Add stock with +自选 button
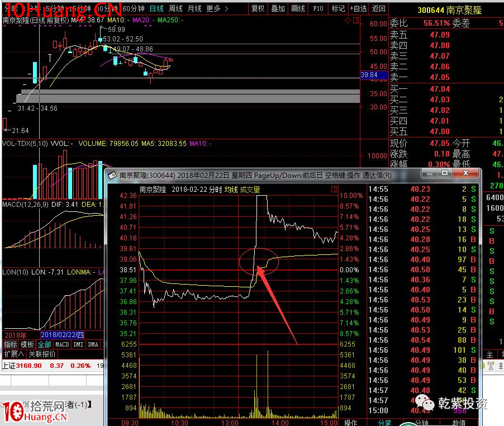The height and width of the screenshot is (426, 504). tap(358, 9)
